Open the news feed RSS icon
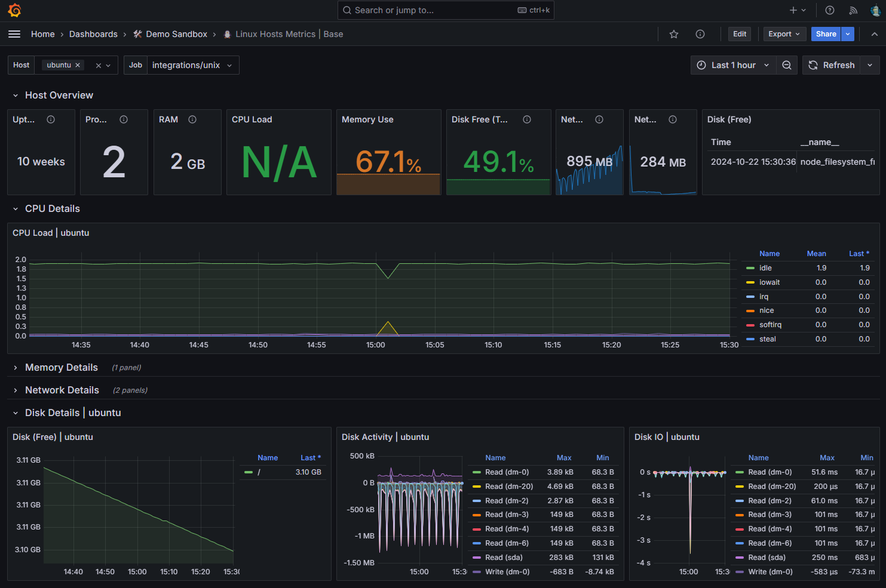 coord(853,10)
